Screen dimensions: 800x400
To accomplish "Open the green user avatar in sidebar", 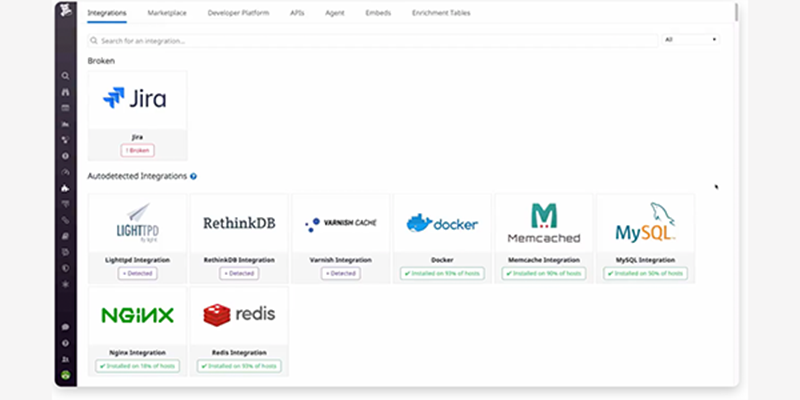I will [65, 375].
